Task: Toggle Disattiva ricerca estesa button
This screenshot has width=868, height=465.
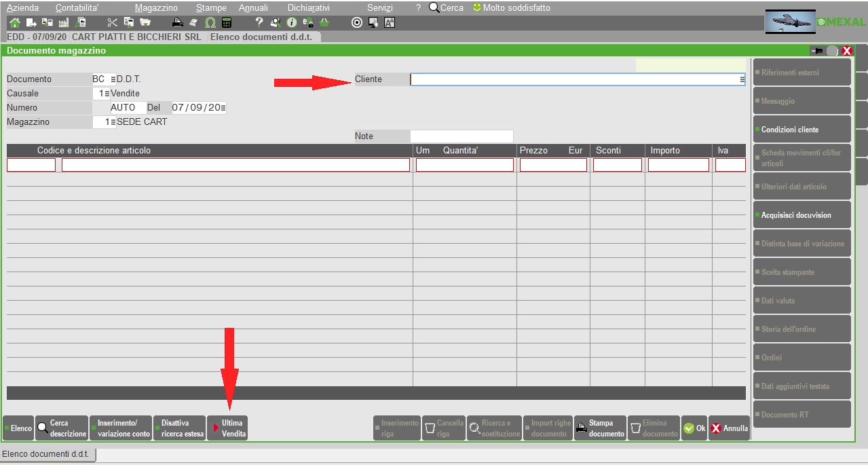Action: click(179, 428)
